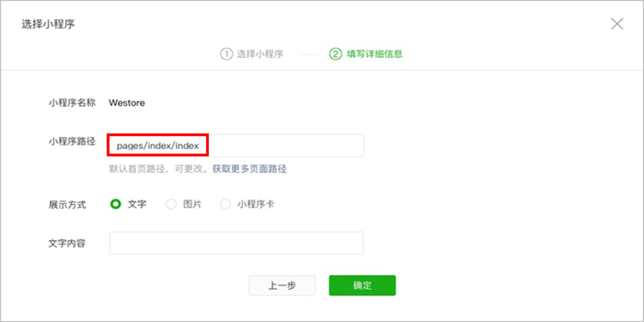Image resolution: width=644 pixels, height=322 pixels.
Task: Pick the 小程序卡 display mode radio button
Action: (x=225, y=204)
